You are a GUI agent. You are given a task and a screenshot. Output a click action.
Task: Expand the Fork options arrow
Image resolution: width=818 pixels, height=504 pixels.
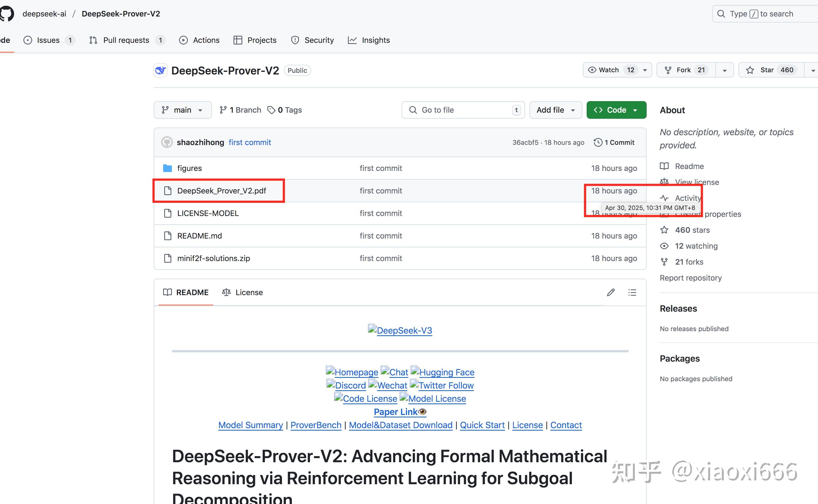coord(724,70)
